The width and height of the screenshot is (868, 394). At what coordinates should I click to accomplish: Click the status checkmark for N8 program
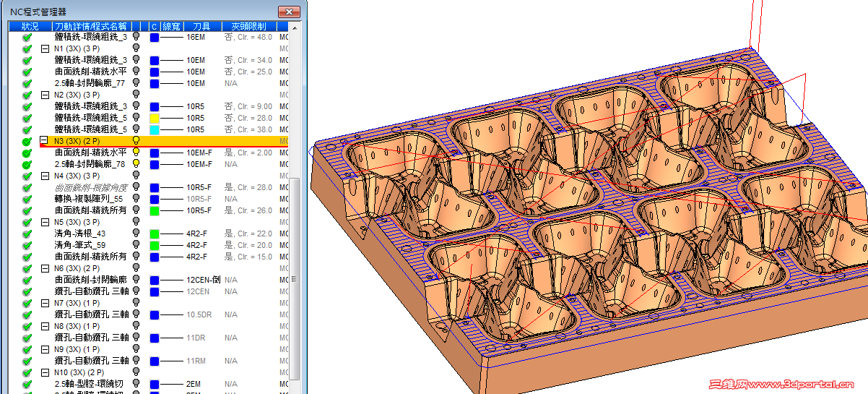(27, 326)
